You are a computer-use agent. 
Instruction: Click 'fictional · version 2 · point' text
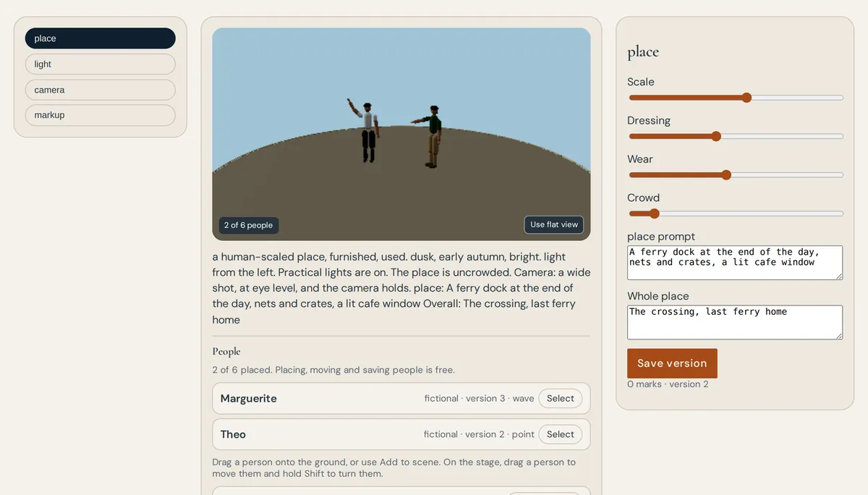click(479, 434)
